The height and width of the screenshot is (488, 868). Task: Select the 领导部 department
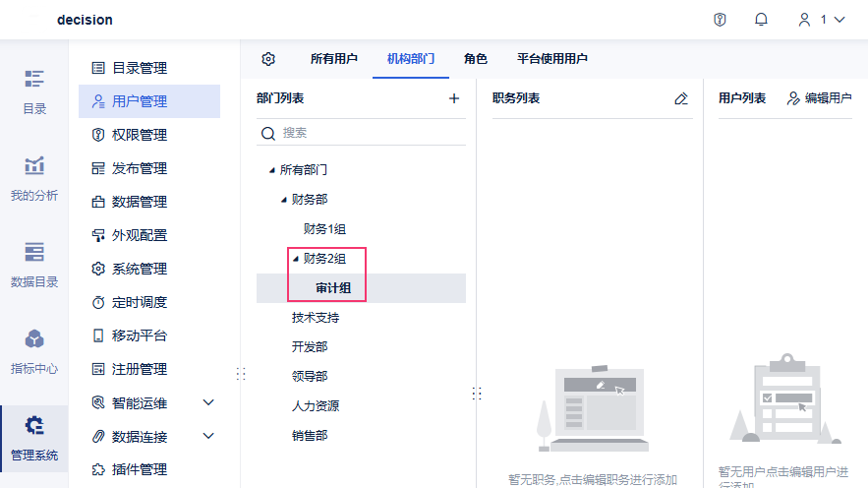point(310,377)
